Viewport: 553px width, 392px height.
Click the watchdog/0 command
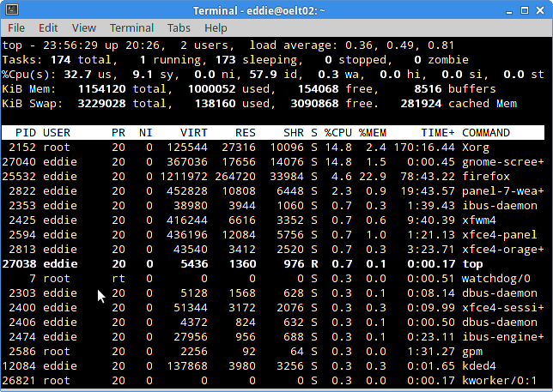coord(496,279)
